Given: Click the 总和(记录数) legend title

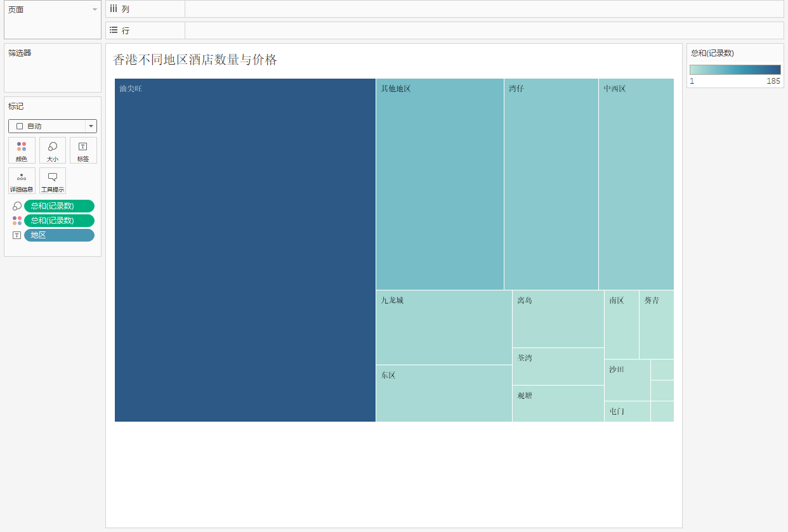Looking at the screenshot, I should click(x=712, y=53).
